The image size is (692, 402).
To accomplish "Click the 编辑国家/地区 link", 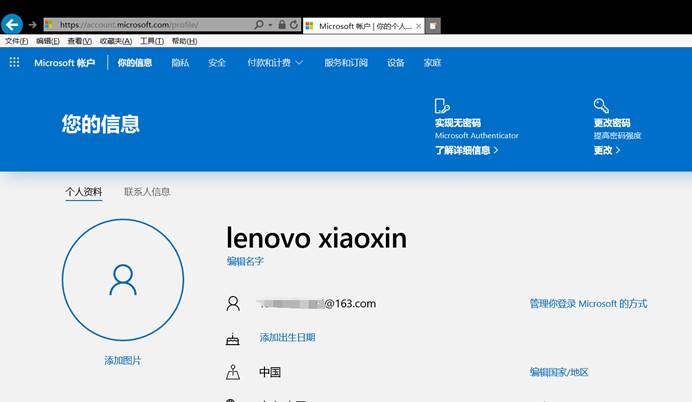I will coord(559,372).
